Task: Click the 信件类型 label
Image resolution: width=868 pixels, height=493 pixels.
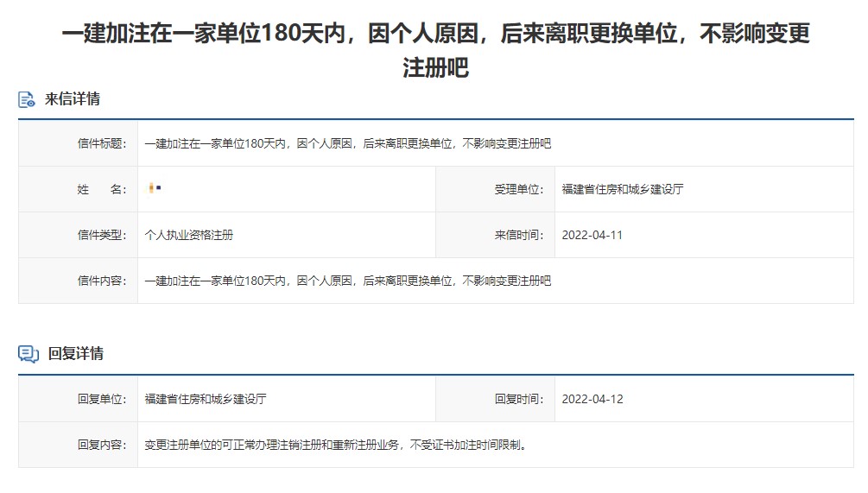Action: click(102, 235)
